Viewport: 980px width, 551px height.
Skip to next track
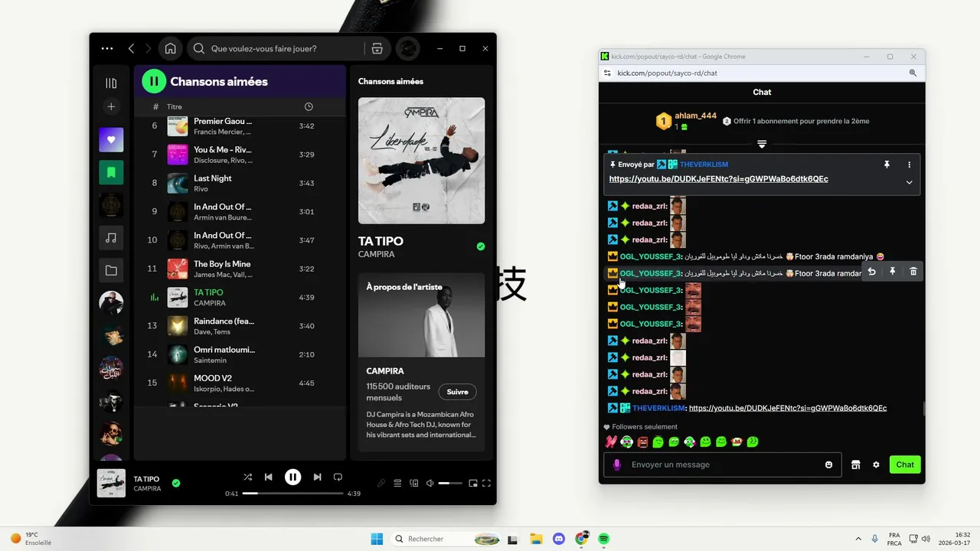pyautogui.click(x=317, y=477)
